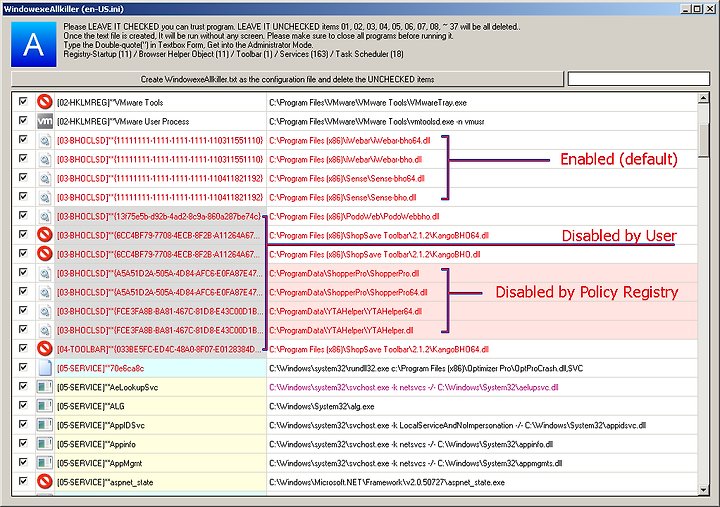Viewport: 720px width, 507px height.
Task: Click the vm icon for VMware User Process
Action: coord(45,121)
